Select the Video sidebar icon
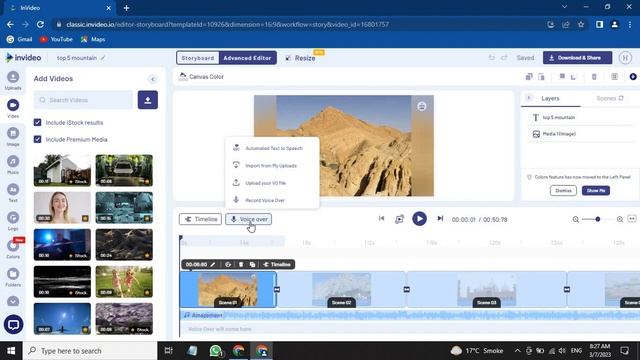The width and height of the screenshot is (640, 360). tap(13, 109)
